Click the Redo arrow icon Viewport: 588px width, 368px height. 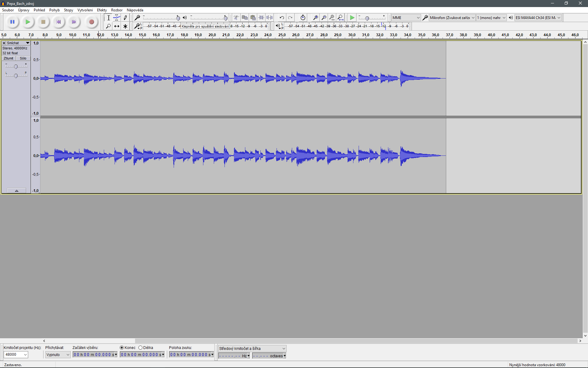pos(290,17)
